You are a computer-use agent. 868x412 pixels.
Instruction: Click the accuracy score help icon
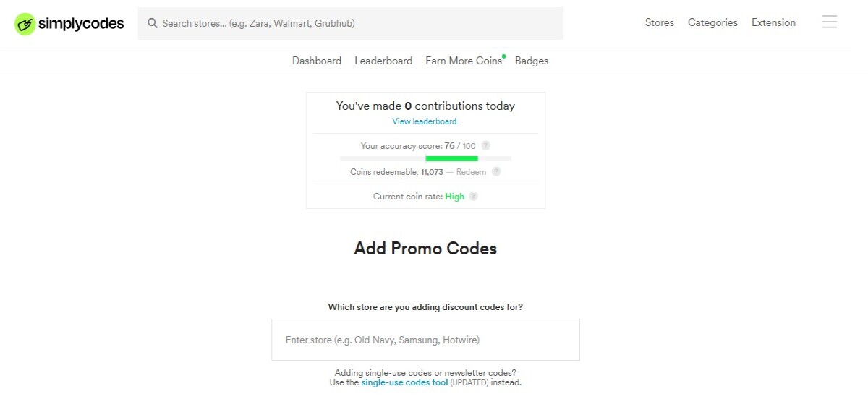[486, 146]
